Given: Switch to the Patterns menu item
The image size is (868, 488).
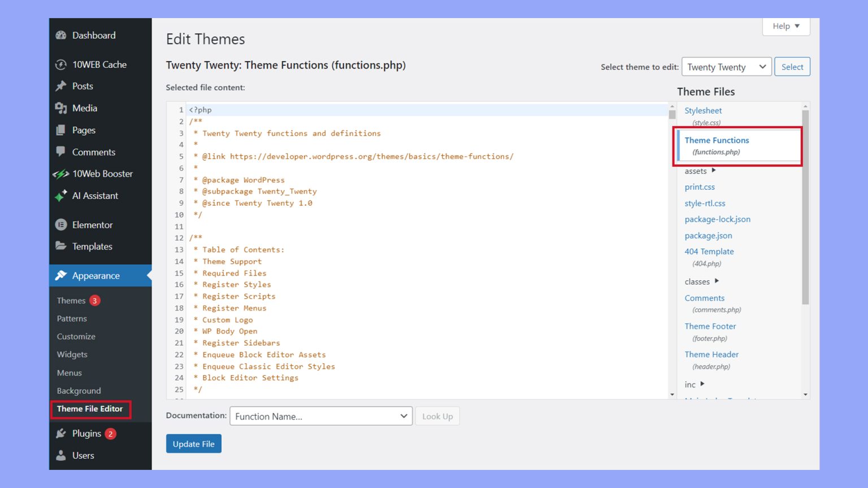Looking at the screenshot, I should [71, 318].
